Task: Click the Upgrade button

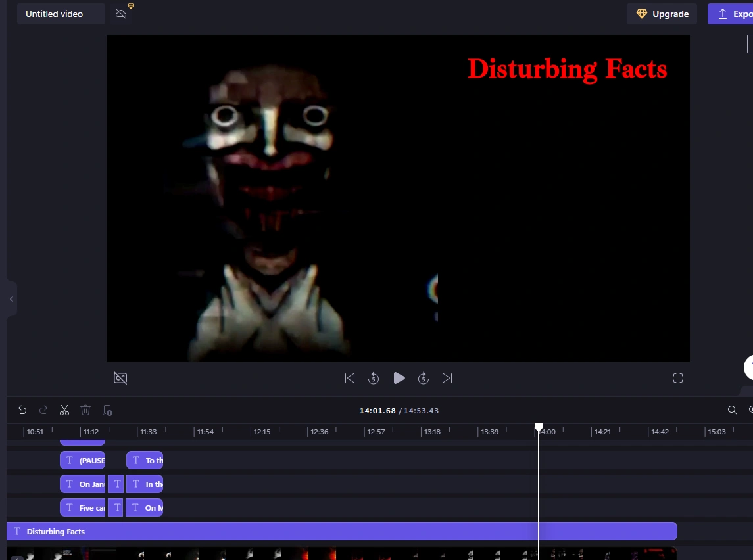Action: coord(662,14)
